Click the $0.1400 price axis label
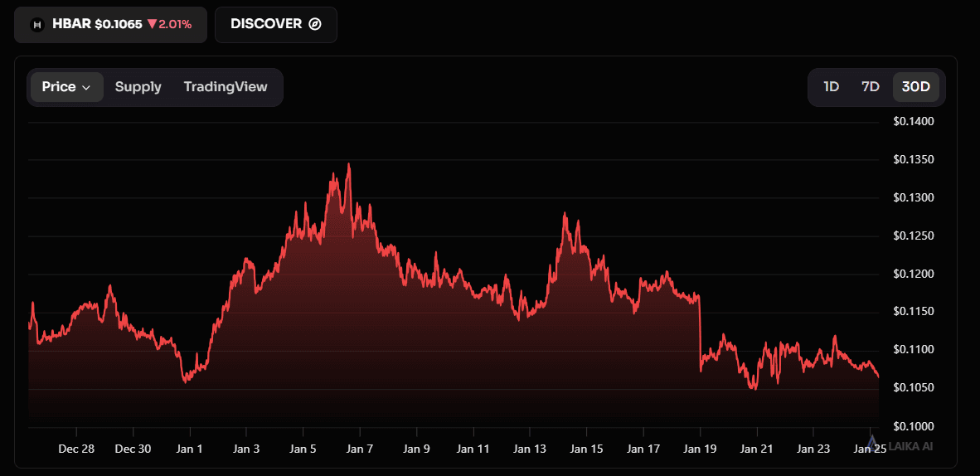Screen dimensions: 980x476 point(914,122)
